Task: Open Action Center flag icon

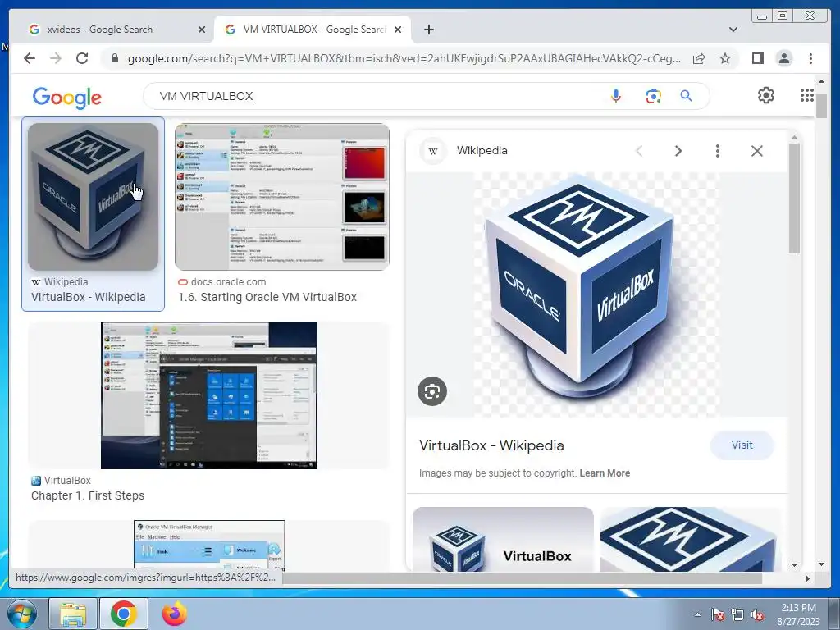Action: pyautogui.click(x=718, y=615)
